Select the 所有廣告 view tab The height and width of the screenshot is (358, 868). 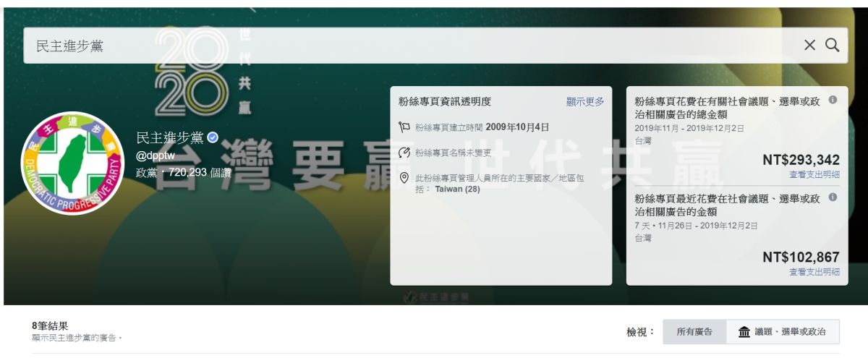point(694,332)
